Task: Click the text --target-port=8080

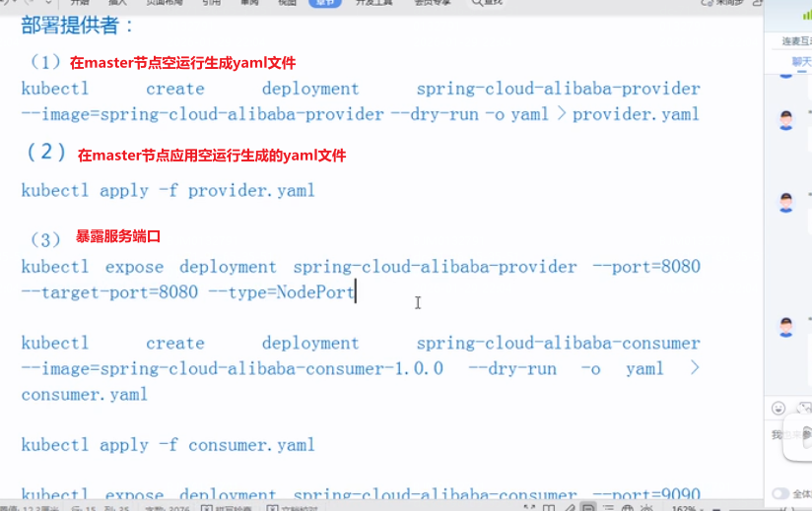Action: [x=109, y=292]
